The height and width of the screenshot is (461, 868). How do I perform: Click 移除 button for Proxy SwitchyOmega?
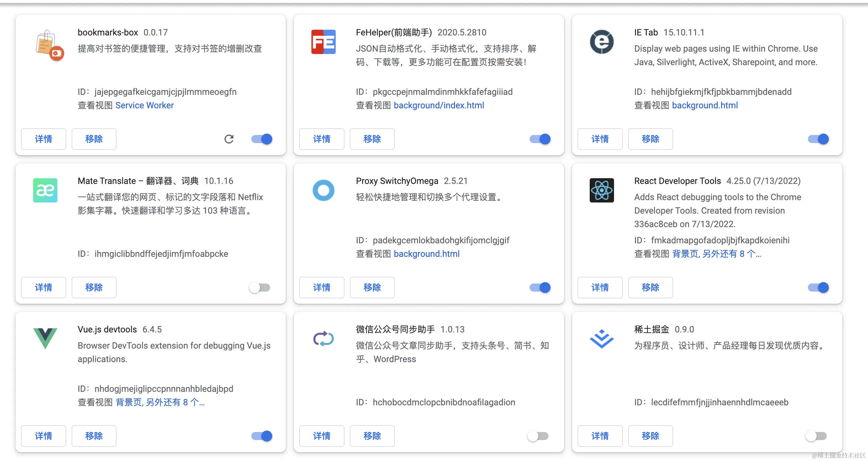(x=372, y=288)
